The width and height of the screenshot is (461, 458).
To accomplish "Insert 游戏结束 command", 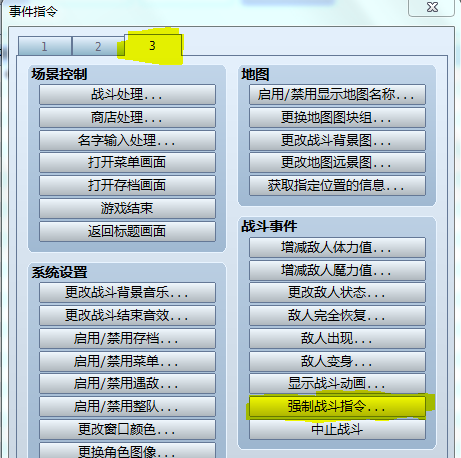I will 127,208.
